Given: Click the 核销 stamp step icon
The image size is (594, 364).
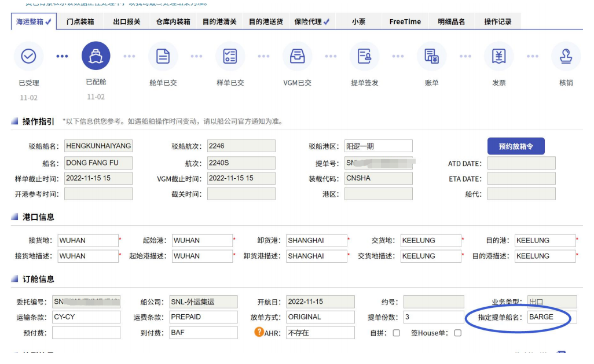Looking at the screenshot, I should pyautogui.click(x=566, y=56).
